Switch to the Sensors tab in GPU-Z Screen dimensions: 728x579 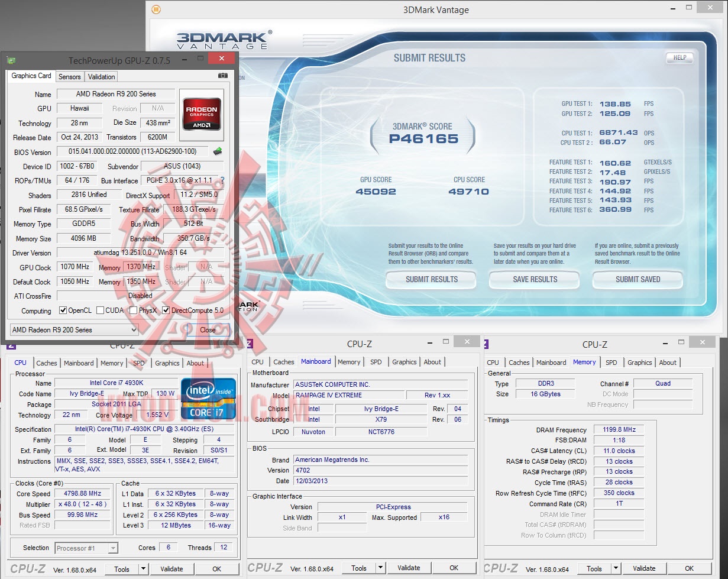[70, 77]
